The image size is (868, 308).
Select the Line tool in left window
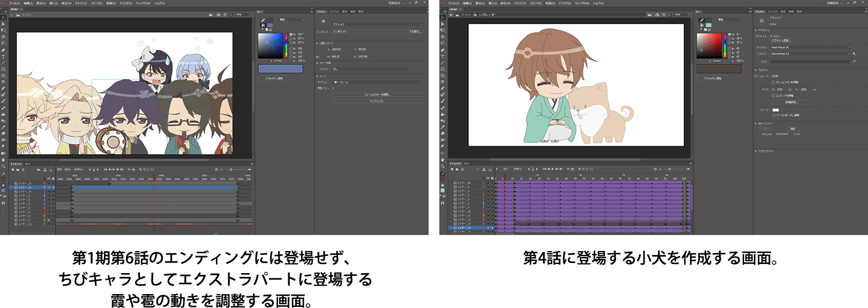click(3, 62)
